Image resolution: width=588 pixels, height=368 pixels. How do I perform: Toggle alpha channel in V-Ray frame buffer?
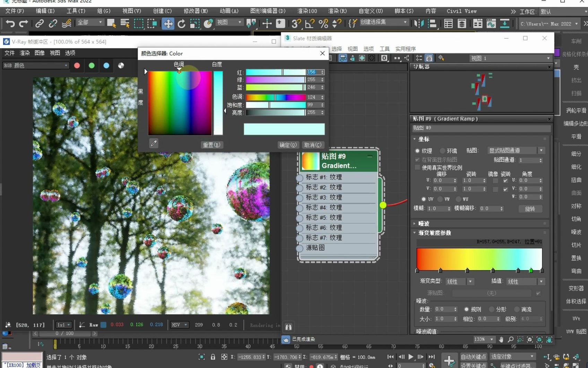(x=121, y=65)
